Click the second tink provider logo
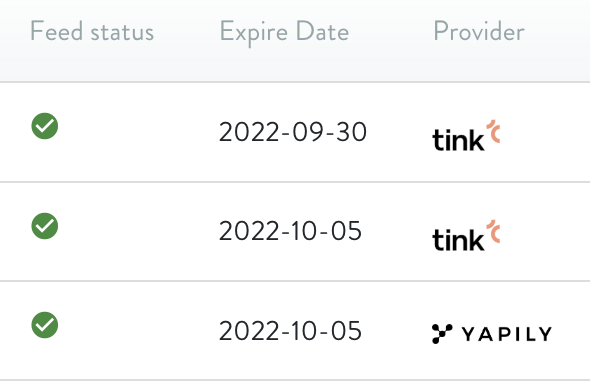The height and width of the screenshot is (386, 590). pyautogui.click(x=466, y=236)
